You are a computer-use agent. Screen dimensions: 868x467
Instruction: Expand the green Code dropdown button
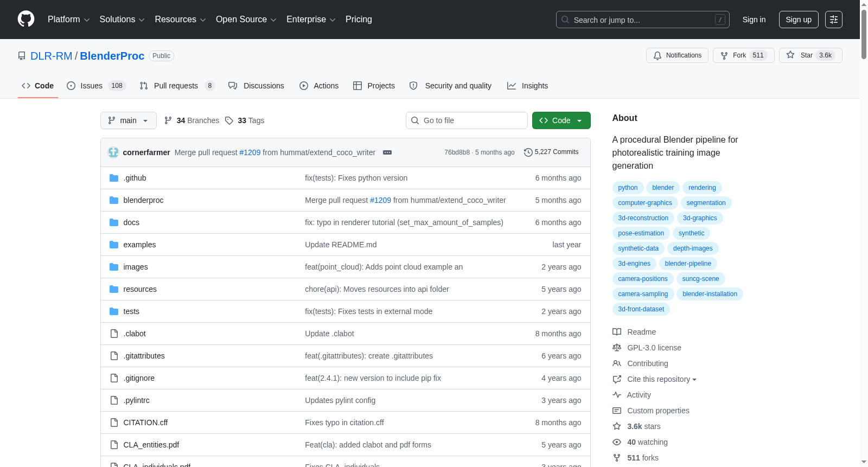pos(561,120)
